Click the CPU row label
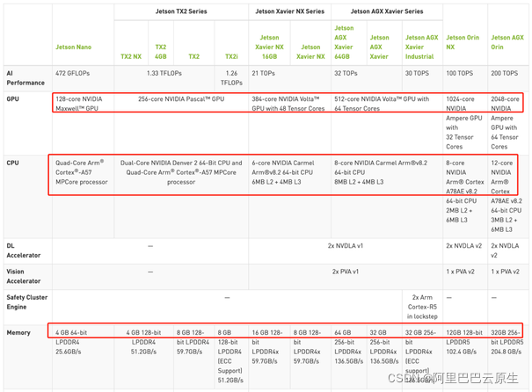This screenshot has height=392, width=532. pos(13,163)
